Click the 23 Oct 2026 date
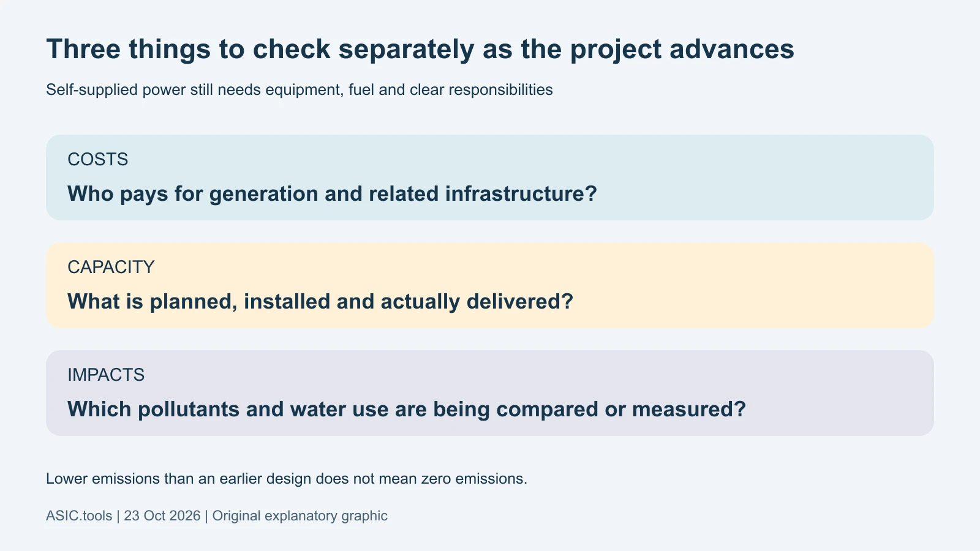The height and width of the screenshot is (551, 980). (x=162, y=515)
